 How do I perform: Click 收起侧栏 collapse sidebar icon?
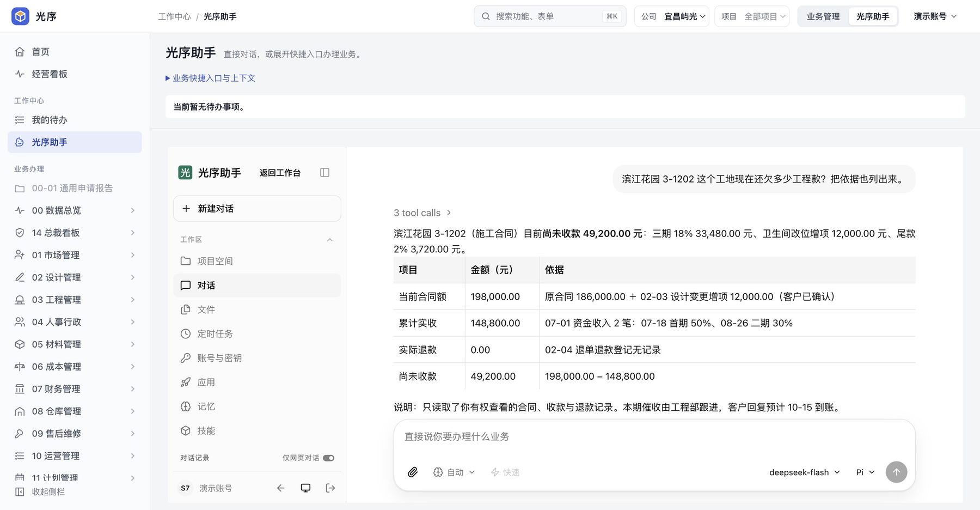click(20, 491)
